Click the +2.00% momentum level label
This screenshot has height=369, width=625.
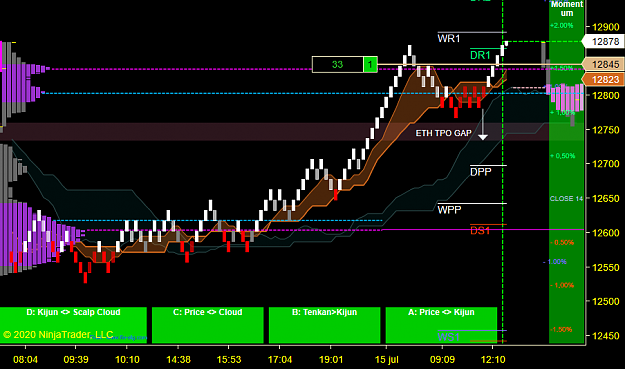pyautogui.click(x=562, y=26)
